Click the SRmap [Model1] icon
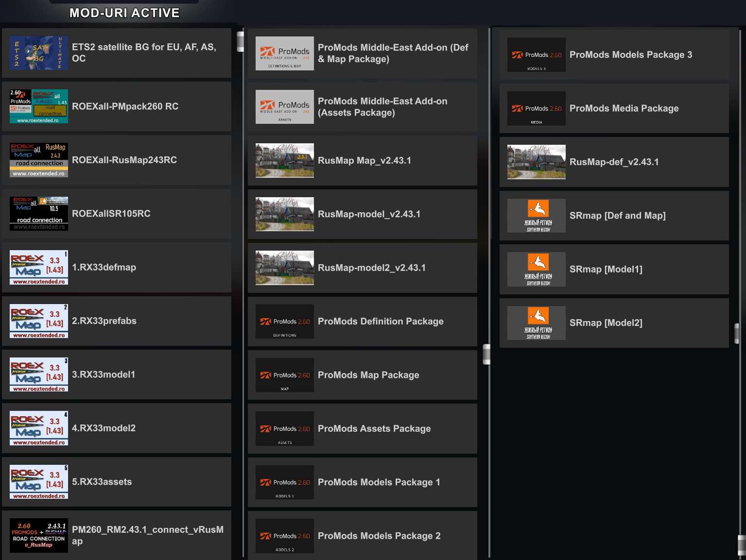The height and width of the screenshot is (560, 746). pos(537,269)
